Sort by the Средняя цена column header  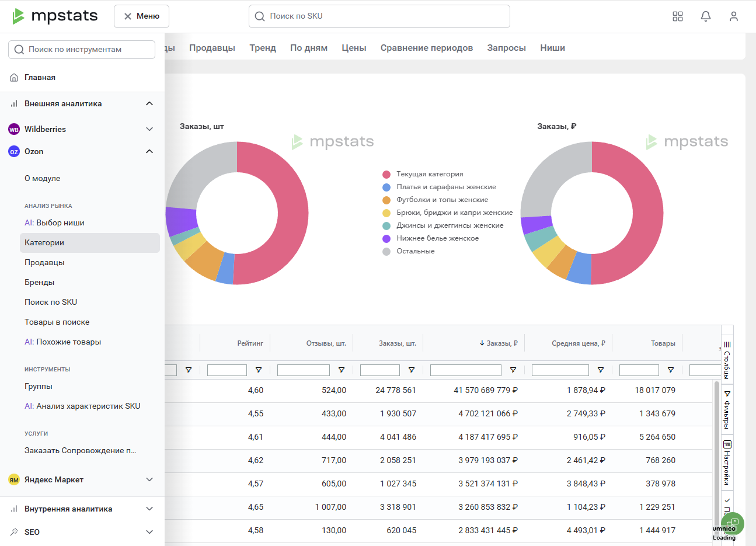tap(579, 343)
